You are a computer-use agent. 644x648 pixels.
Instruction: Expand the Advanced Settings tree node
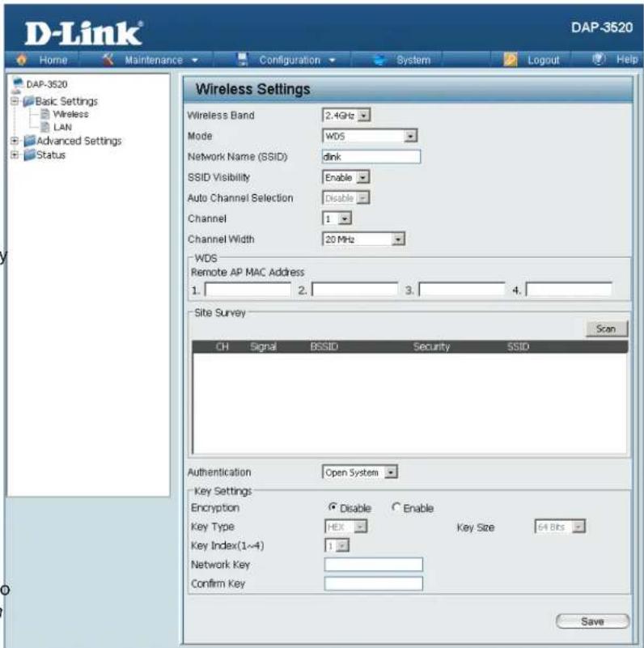(x=15, y=141)
